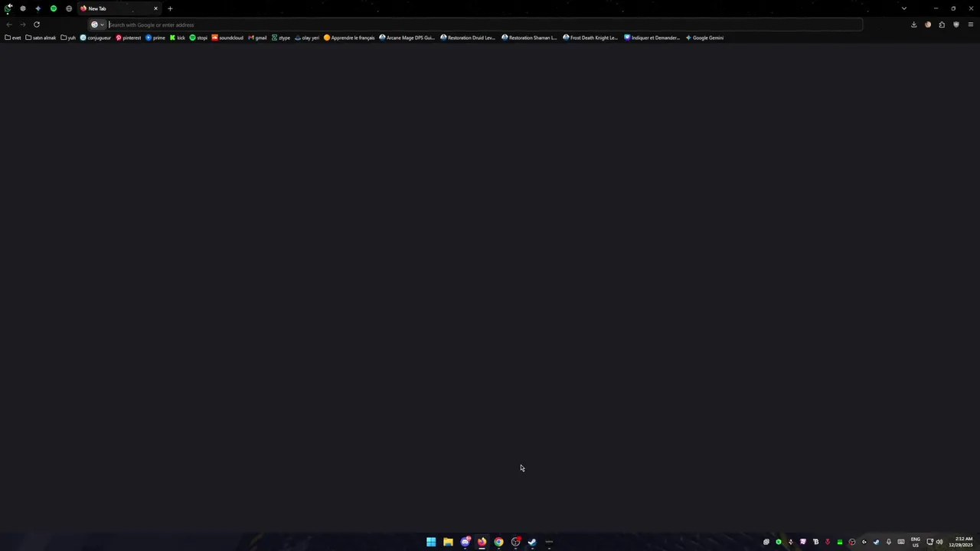Open the soundcloud bookmark
980x551 pixels.
click(227, 37)
